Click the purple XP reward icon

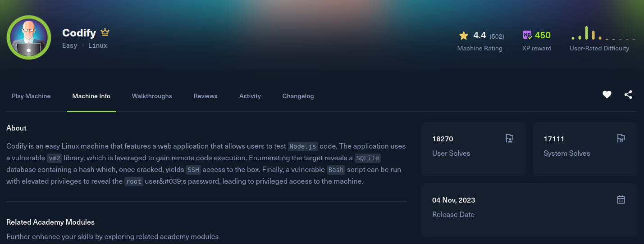527,35
